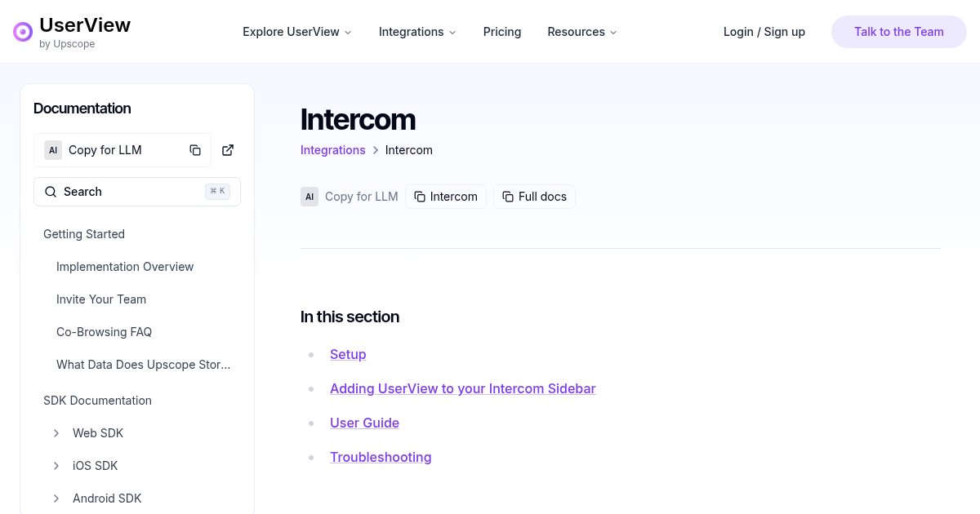The height and width of the screenshot is (514, 980).
Task: Copy the Intercom docs for LLM
Action: [446, 197]
